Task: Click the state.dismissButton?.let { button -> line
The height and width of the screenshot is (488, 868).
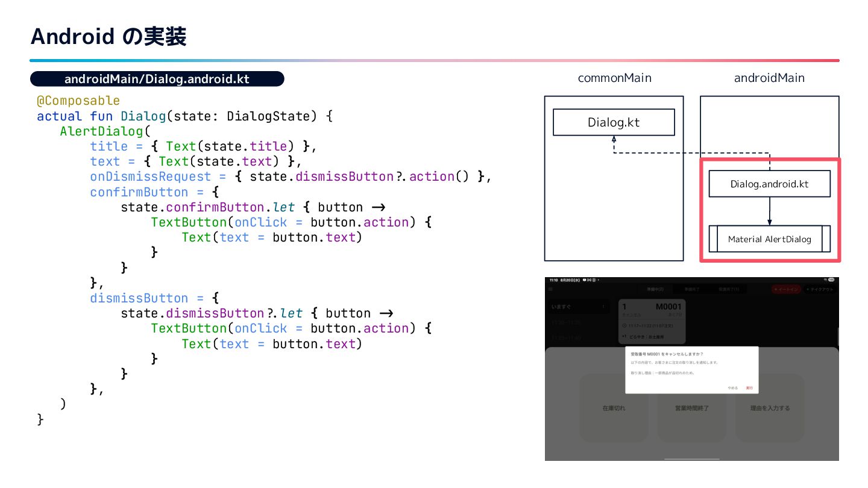Action: point(257,313)
